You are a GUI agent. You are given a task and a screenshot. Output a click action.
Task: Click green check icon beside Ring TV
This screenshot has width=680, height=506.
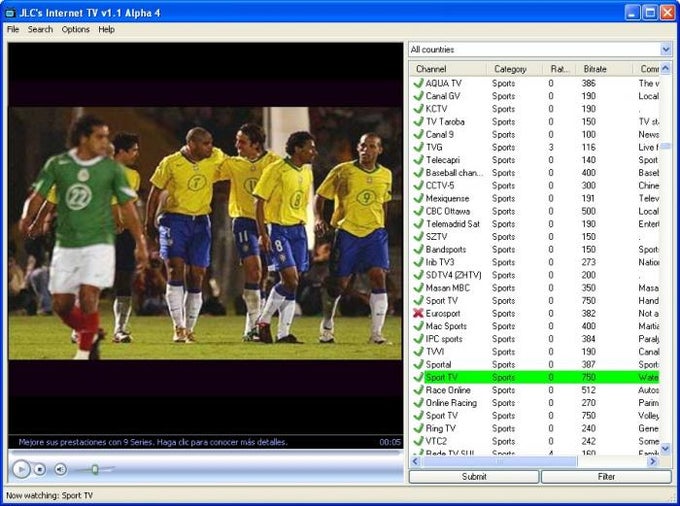(418, 428)
